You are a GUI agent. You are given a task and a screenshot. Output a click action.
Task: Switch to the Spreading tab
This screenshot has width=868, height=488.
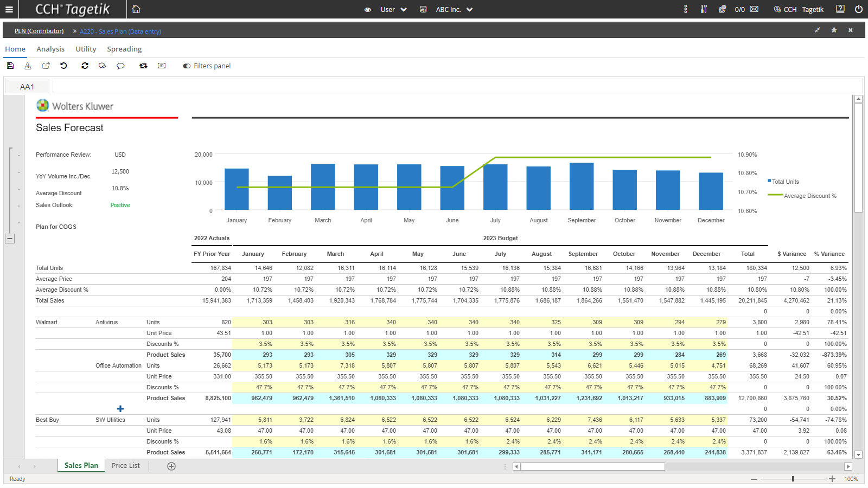pos(124,49)
